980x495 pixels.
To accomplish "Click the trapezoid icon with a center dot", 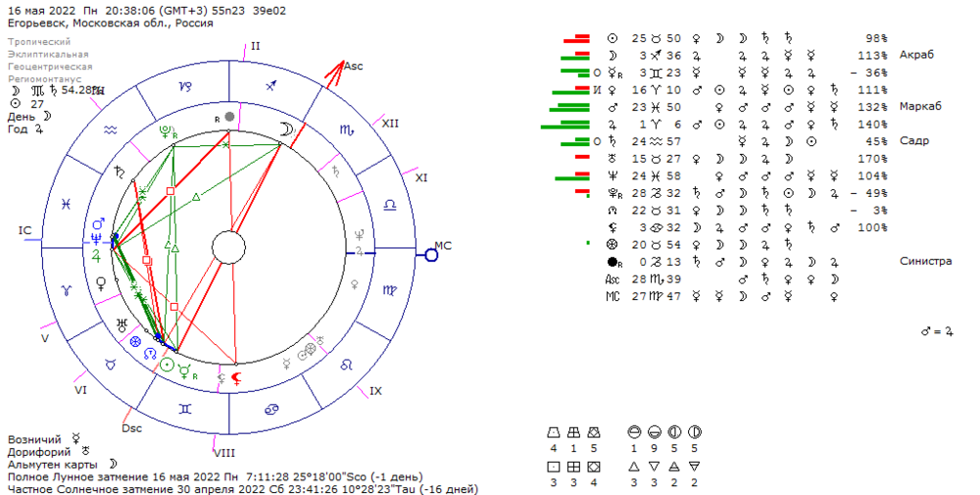I will pyautogui.click(x=553, y=432).
